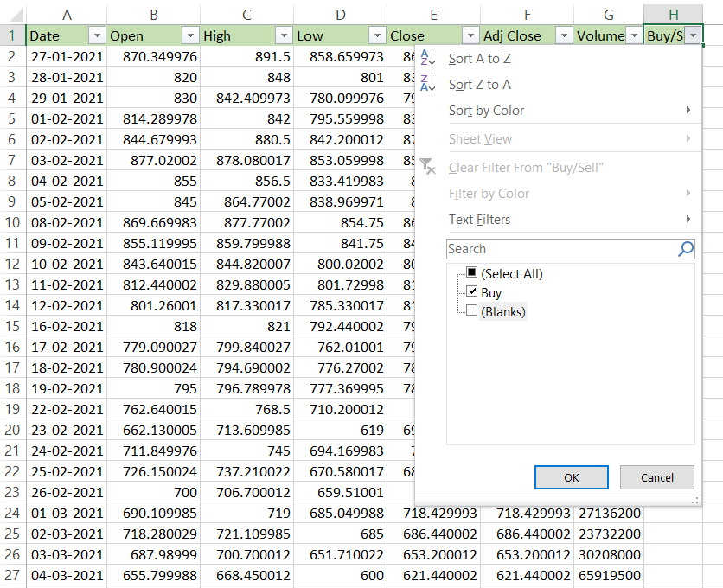The image size is (723, 588).
Task: Open the Adj Close filter dropdown
Action: 563,35
